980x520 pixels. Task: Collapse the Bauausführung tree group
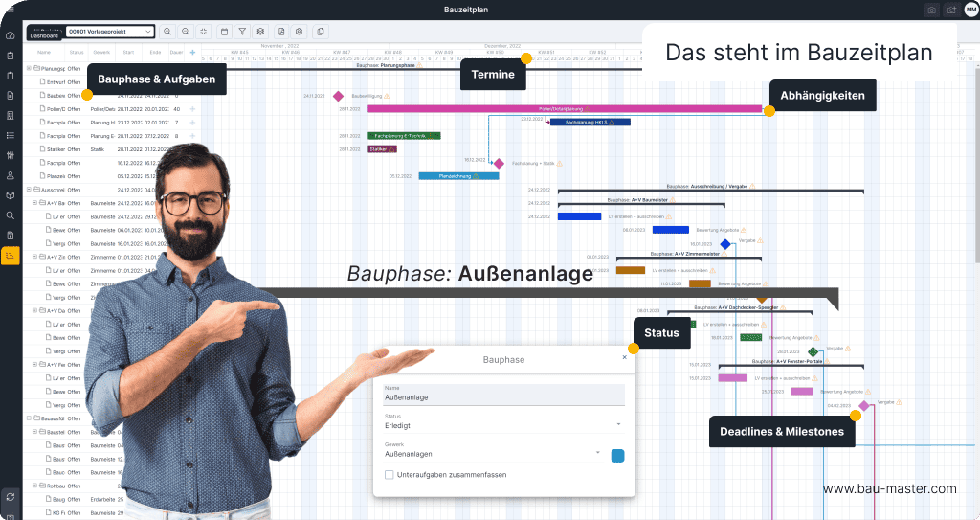29,418
